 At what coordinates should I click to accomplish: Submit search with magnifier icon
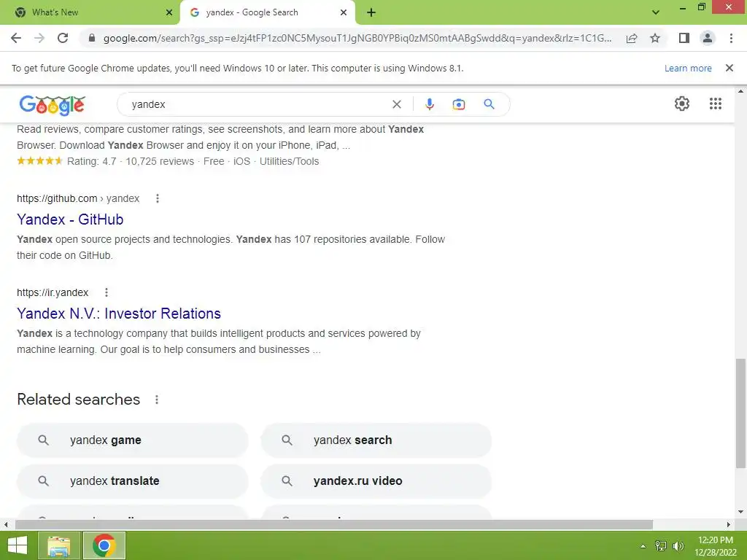click(489, 104)
